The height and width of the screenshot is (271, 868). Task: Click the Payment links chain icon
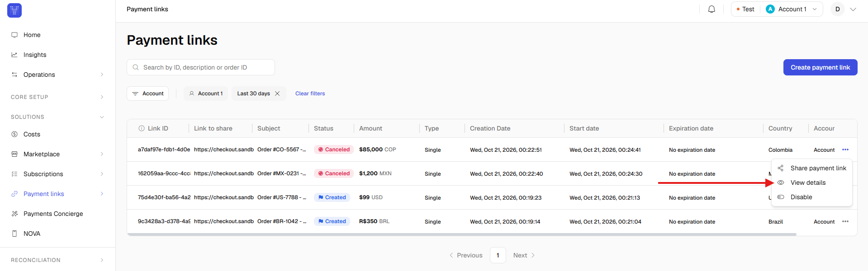[14, 194]
